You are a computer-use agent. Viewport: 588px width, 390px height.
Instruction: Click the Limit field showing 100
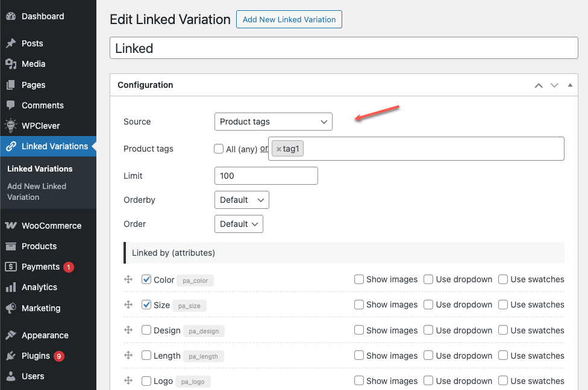tap(266, 176)
